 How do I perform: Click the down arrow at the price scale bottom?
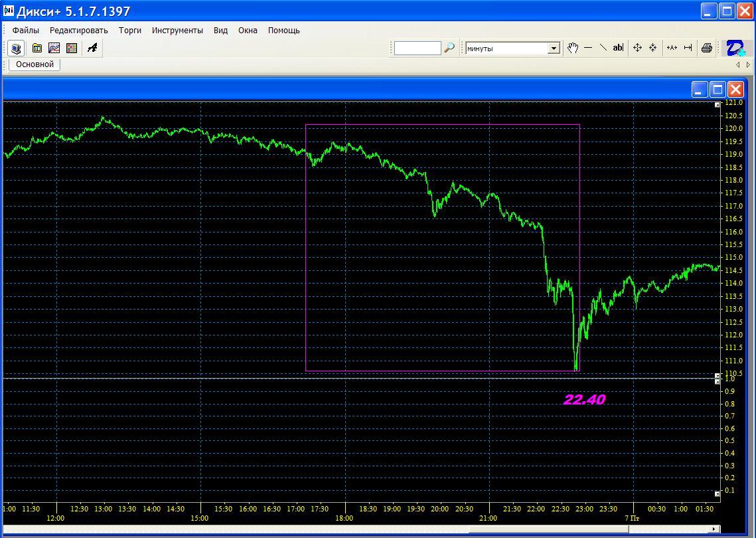[x=717, y=375]
